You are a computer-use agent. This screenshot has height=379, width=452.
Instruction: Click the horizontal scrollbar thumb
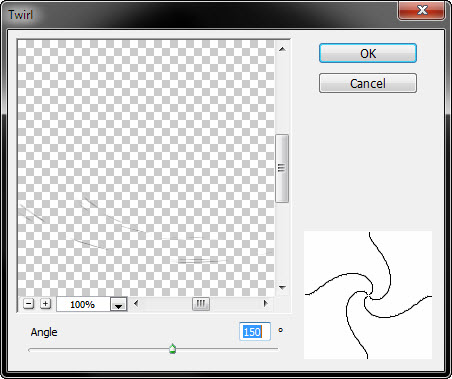tap(201, 304)
